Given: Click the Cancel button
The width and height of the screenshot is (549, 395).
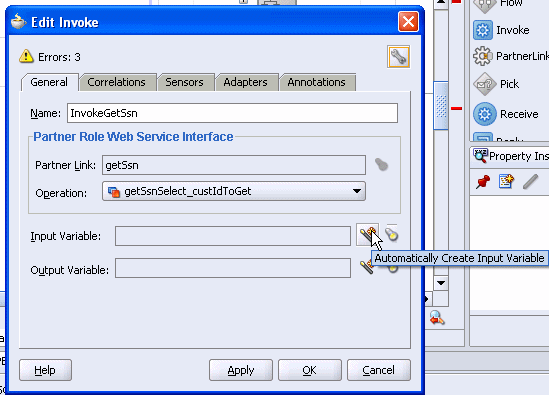Looking at the screenshot, I should tap(379, 370).
